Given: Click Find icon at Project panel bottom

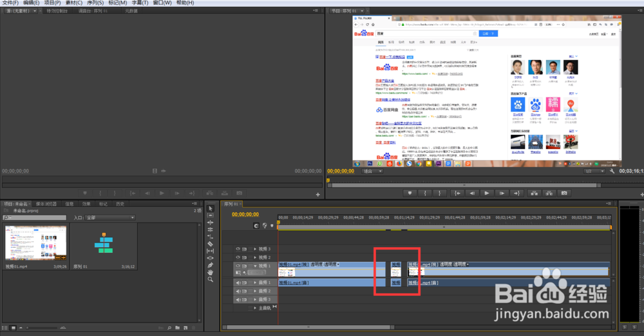Looking at the screenshot, I should (169, 328).
